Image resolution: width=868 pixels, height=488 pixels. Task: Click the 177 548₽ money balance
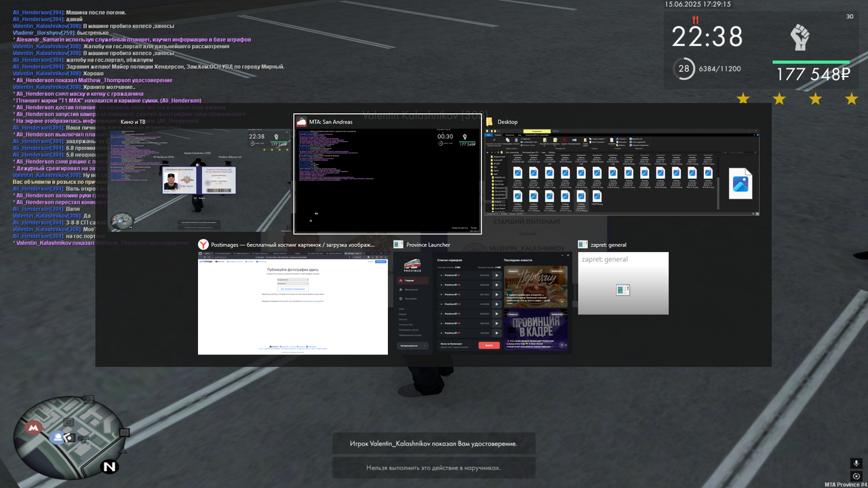click(x=813, y=75)
